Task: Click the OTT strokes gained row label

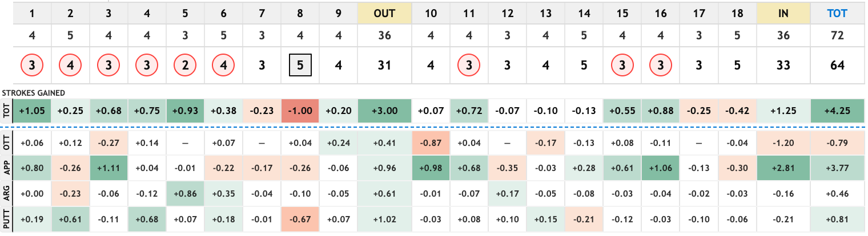Action: (x=6, y=142)
